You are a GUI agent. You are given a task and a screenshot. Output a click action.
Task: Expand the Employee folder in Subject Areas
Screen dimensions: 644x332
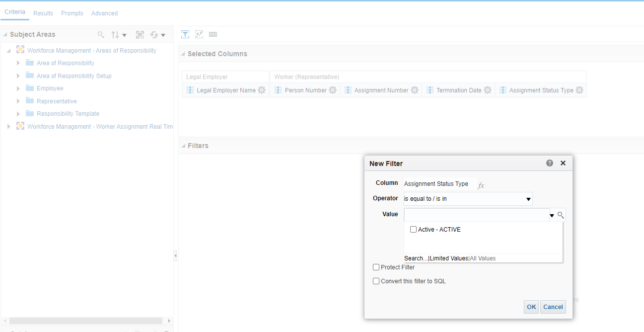18,88
